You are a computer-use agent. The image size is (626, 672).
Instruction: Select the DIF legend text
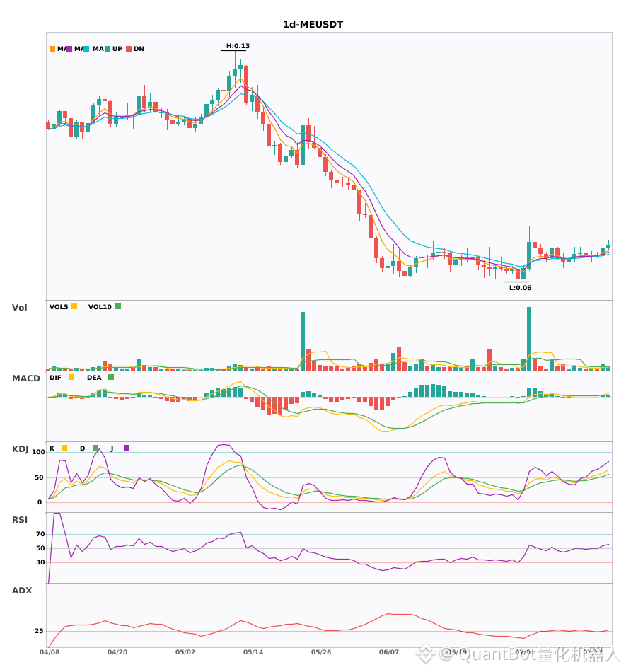click(x=55, y=378)
